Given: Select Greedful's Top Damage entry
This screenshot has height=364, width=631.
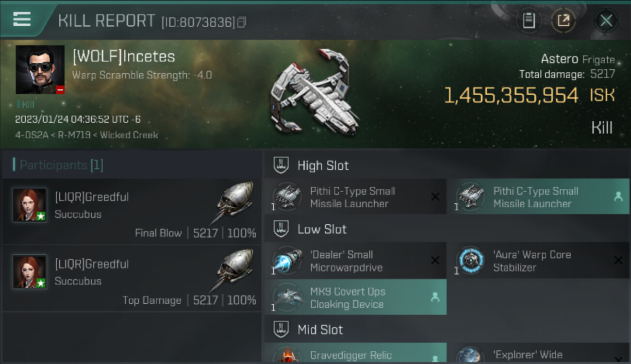Looking at the screenshot, I should pyautogui.click(x=132, y=278).
